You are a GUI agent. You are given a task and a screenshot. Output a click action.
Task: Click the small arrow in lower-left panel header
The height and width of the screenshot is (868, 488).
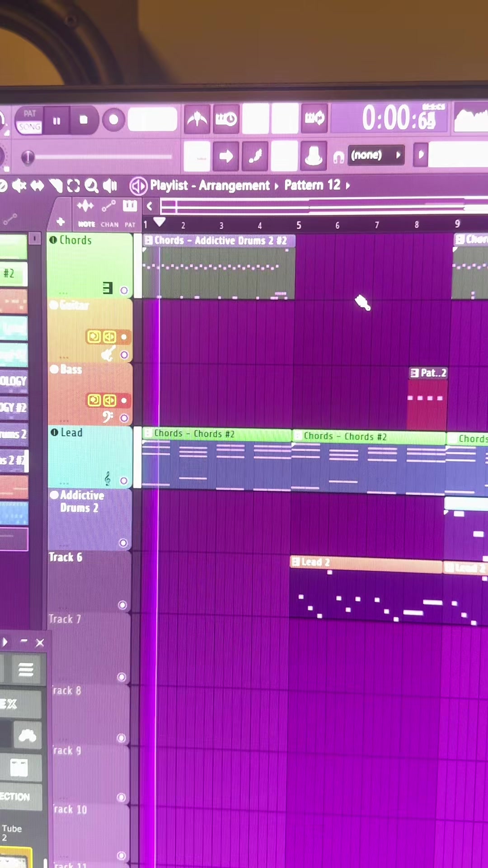5,642
